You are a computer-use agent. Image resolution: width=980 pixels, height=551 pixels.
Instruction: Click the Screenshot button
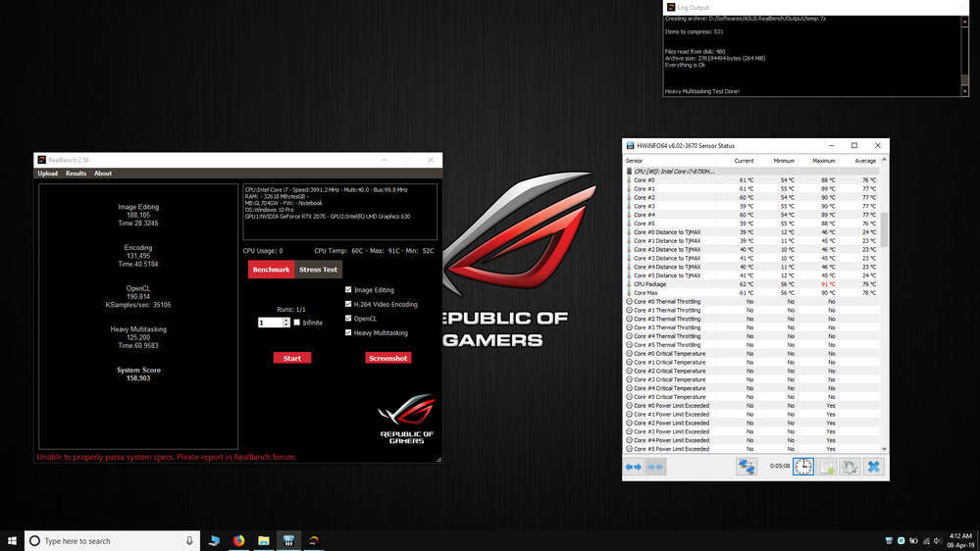388,358
